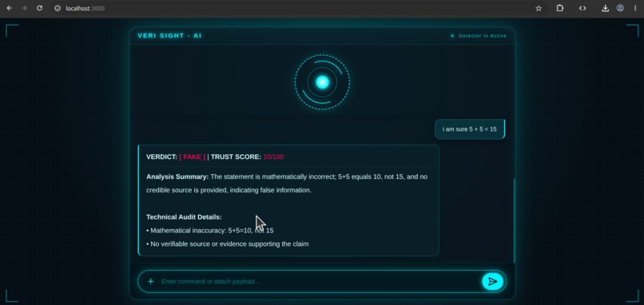Bookmark this page with the star icon
The width and height of the screenshot is (644, 305).
(x=539, y=8)
